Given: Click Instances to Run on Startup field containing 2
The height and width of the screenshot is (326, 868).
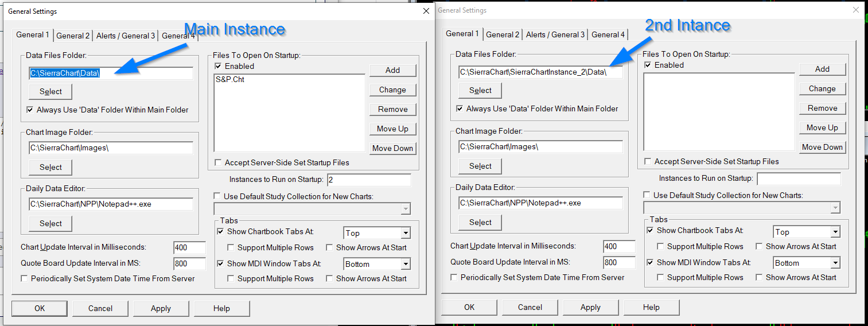Looking at the screenshot, I should 369,180.
